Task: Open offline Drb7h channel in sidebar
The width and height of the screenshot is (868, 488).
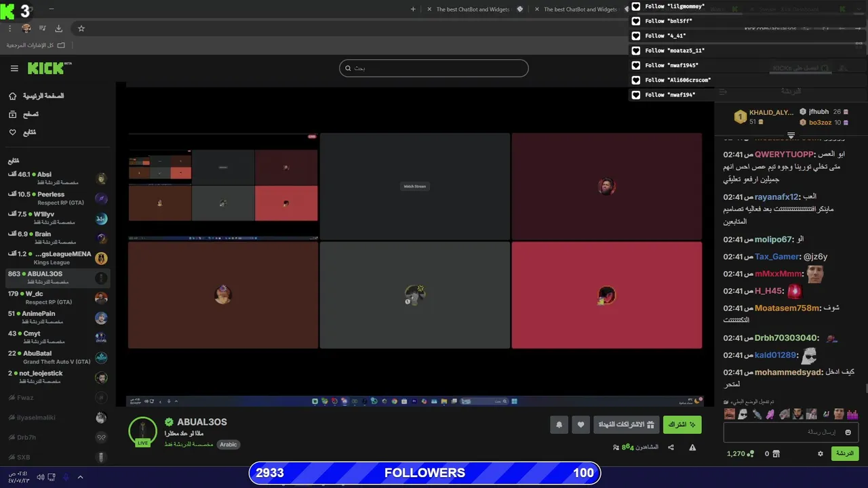Action: (x=58, y=437)
